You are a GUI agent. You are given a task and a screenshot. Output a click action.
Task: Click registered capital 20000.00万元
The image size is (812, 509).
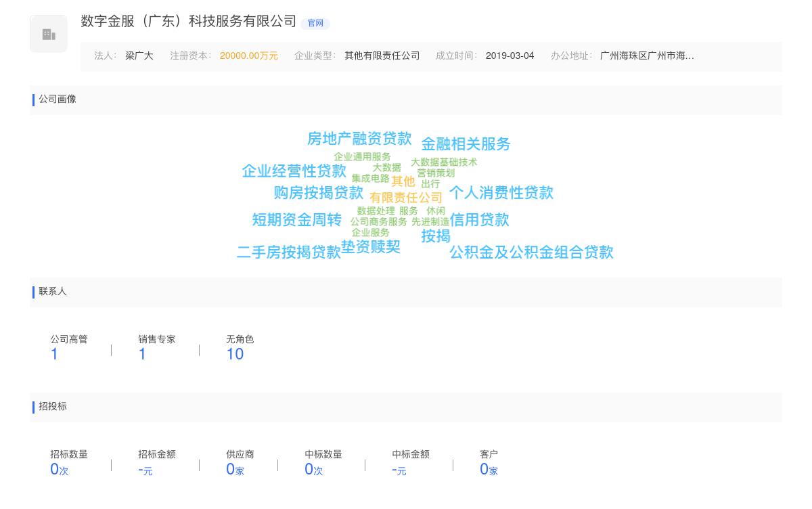point(249,56)
